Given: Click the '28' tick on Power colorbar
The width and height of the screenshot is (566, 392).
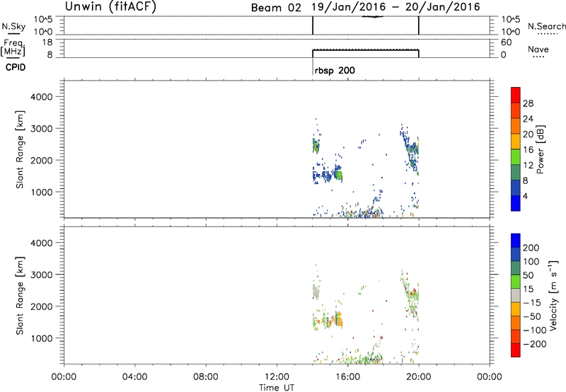Looking at the screenshot, I should [x=528, y=103].
